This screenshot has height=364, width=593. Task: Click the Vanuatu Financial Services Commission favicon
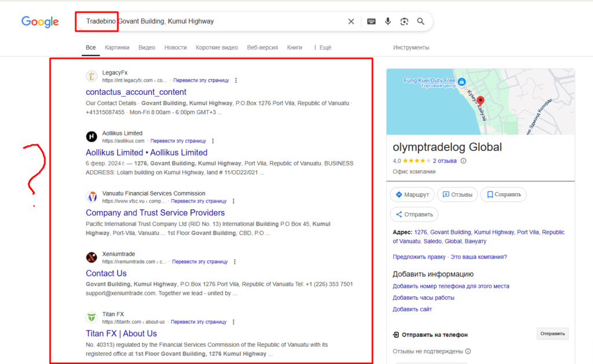click(91, 197)
